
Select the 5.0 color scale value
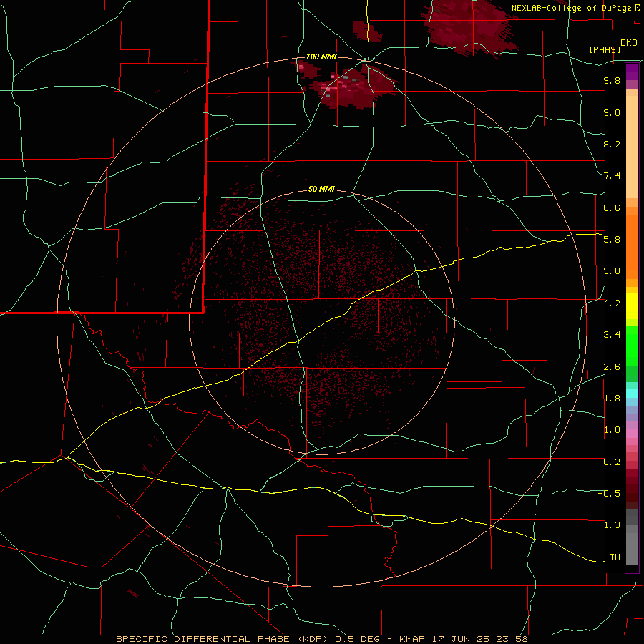coord(612,271)
